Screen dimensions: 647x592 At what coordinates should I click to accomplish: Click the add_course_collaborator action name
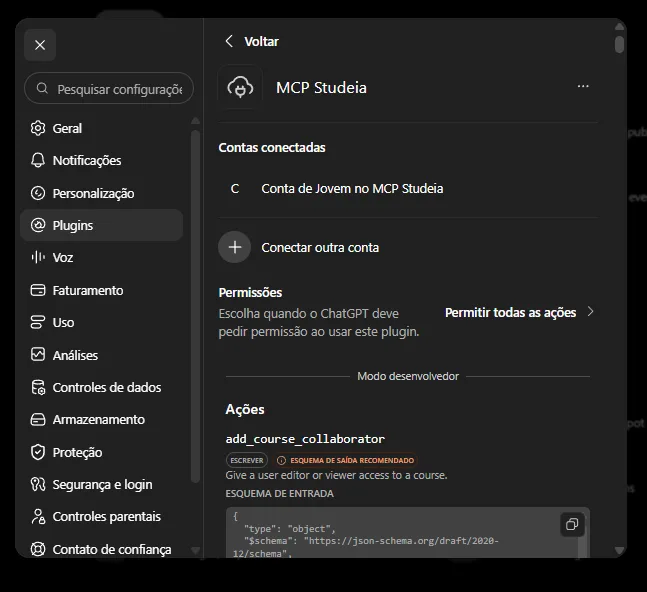click(x=305, y=439)
